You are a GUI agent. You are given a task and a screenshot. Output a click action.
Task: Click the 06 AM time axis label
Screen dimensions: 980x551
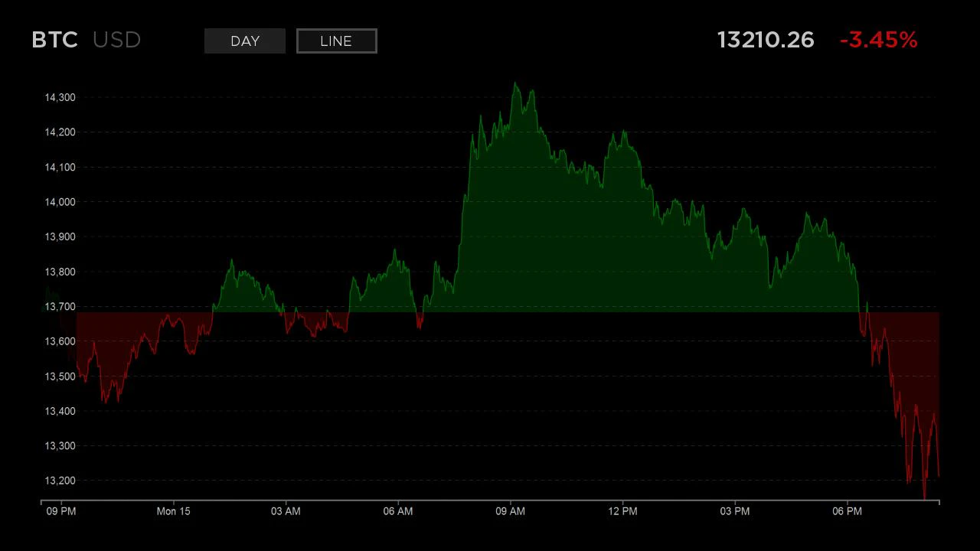tap(398, 511)
